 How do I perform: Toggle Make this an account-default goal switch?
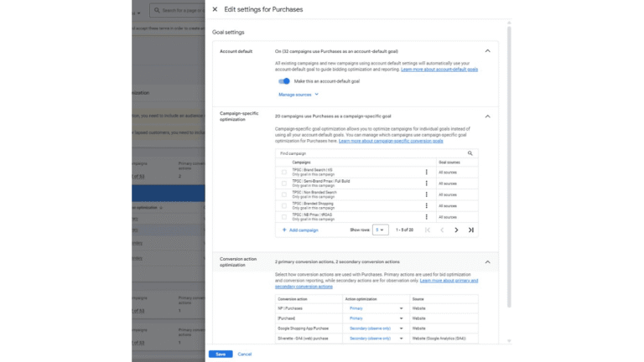point(284,81)
